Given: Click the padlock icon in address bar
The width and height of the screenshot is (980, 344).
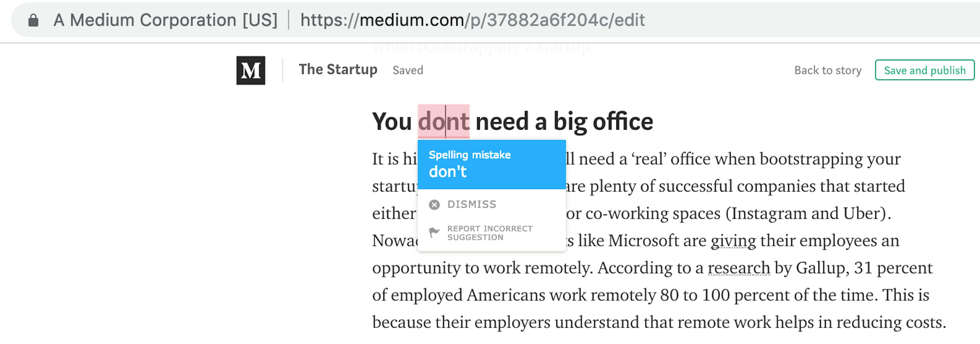Looking at the screenshot, I should coord(33,20).
